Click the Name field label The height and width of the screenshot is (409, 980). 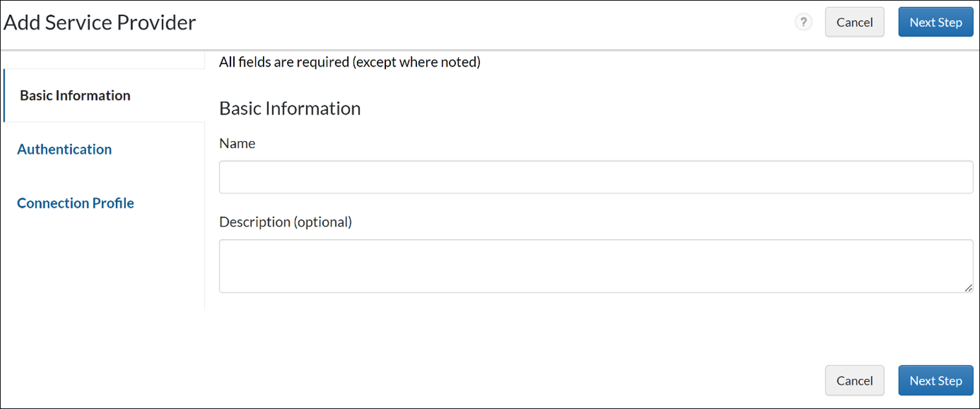pyautogui.click(x=238, y=144)
